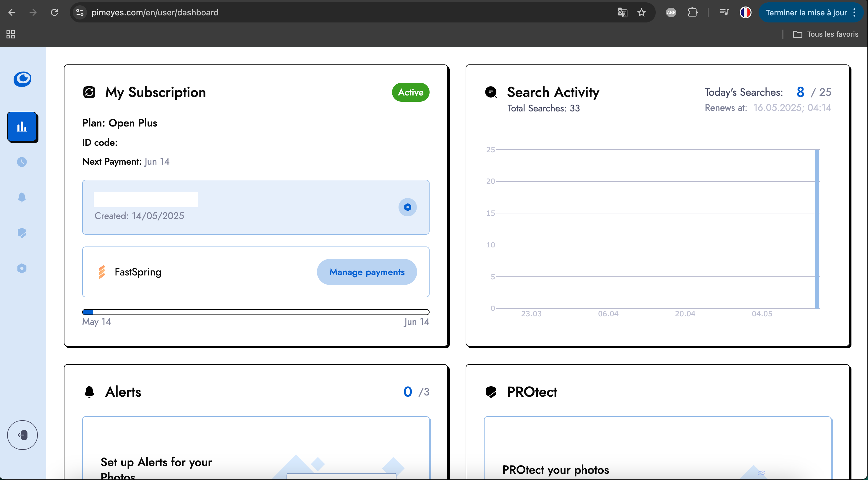Click the Renews at date 16.05.2025; 04:14
868x480 pixels.
[792, 108]
